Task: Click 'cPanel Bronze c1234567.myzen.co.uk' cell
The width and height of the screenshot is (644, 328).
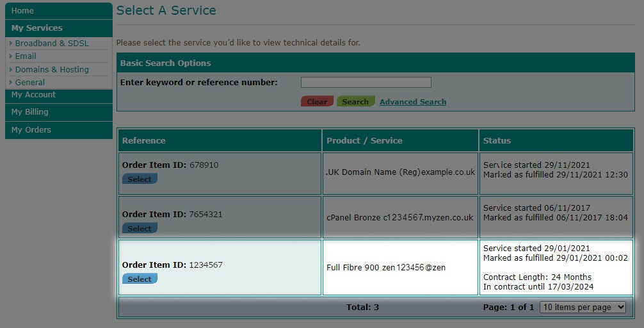Action: coord(401,217)
